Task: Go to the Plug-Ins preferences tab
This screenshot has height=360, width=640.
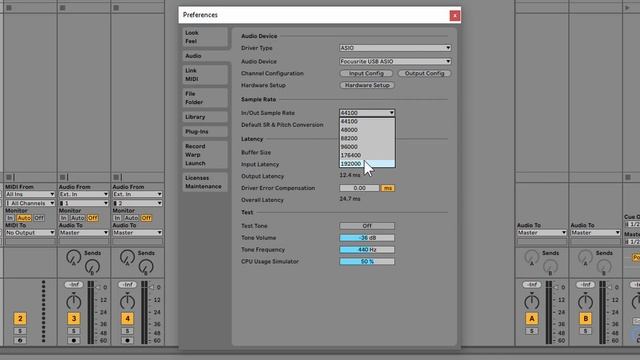Action: pyautogui.click(x=205, y=131)
